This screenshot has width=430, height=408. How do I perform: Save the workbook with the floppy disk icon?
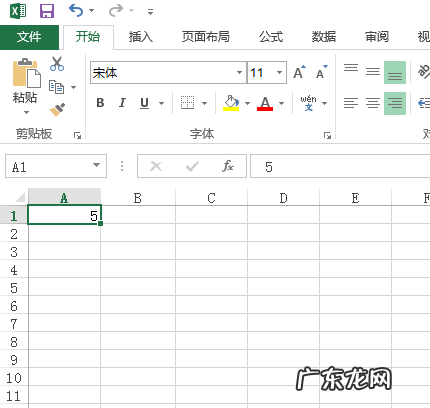tap(47, 11)
